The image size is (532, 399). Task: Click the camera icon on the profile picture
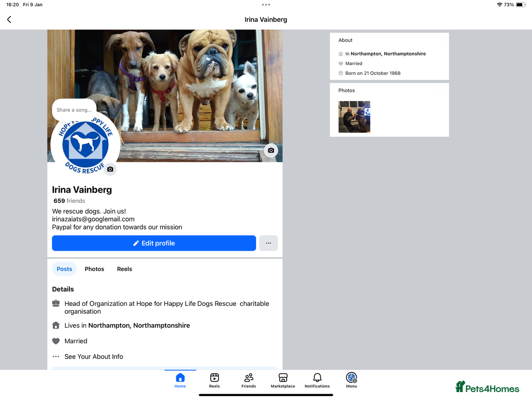pyautogui.click(x=110, y=169)
